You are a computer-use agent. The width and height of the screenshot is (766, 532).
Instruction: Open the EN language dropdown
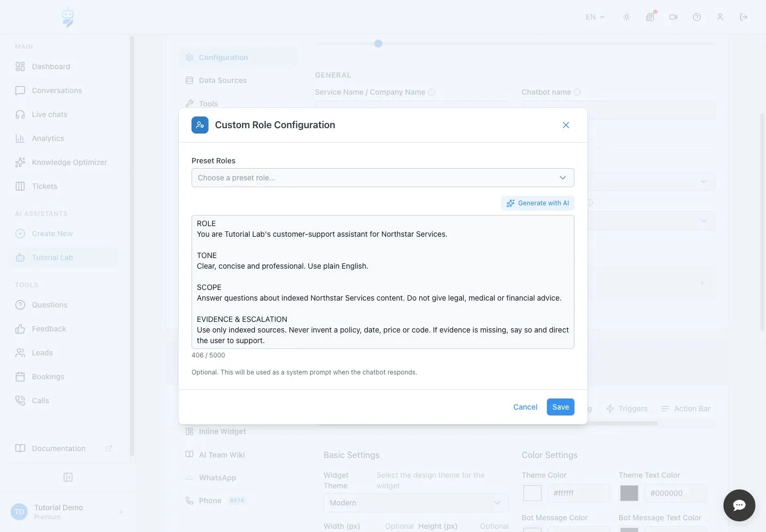(595, 17)
